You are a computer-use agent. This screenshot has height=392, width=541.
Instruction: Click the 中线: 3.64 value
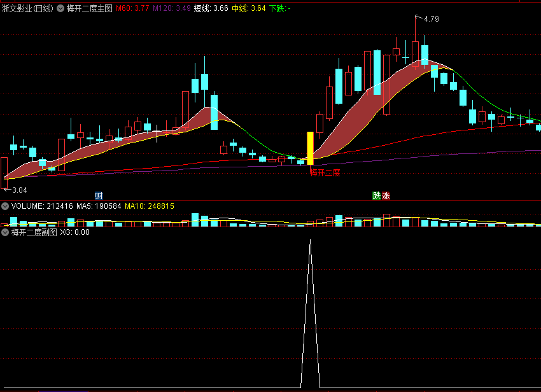pos(249,9)
